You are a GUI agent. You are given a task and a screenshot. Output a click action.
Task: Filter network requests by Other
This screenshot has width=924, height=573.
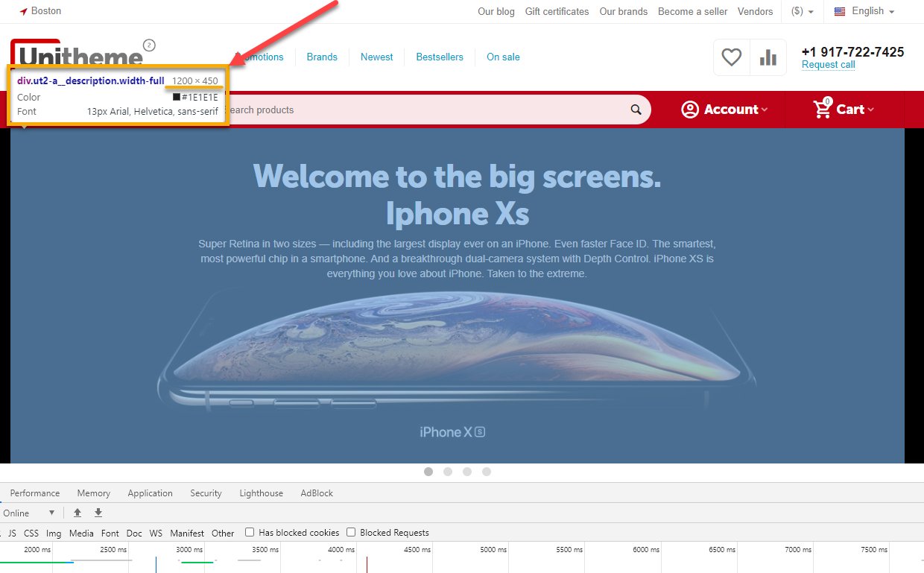tap(223, 533)
